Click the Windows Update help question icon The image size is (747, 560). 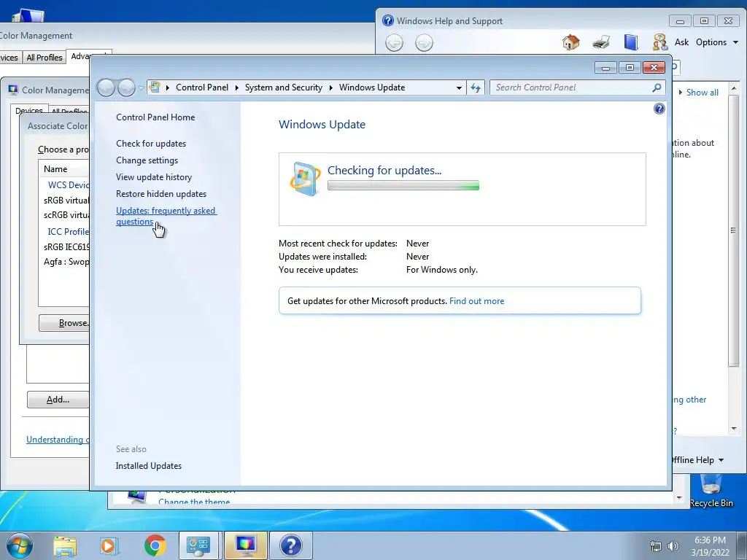(x=659, y=109)
